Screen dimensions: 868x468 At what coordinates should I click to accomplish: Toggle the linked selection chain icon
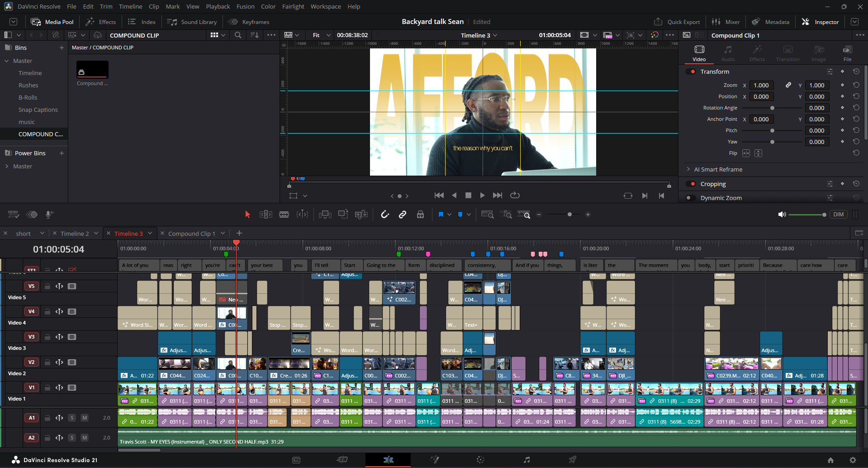(403, 215)
